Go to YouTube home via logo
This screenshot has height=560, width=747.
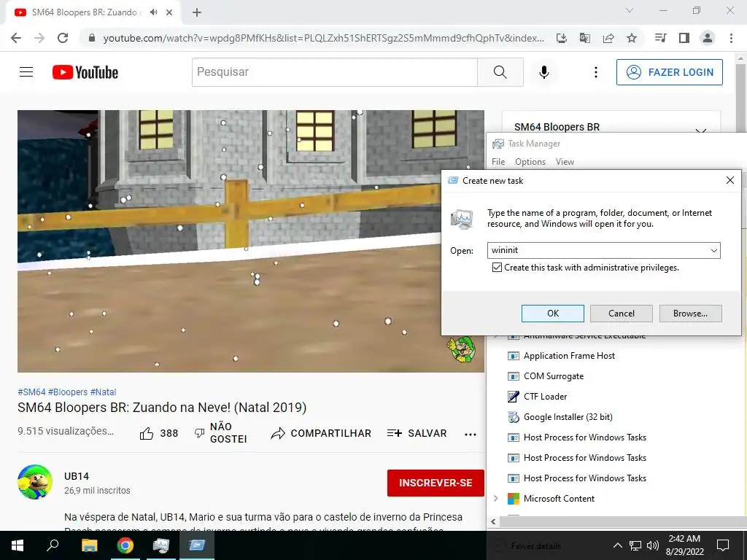coord(85,72)
